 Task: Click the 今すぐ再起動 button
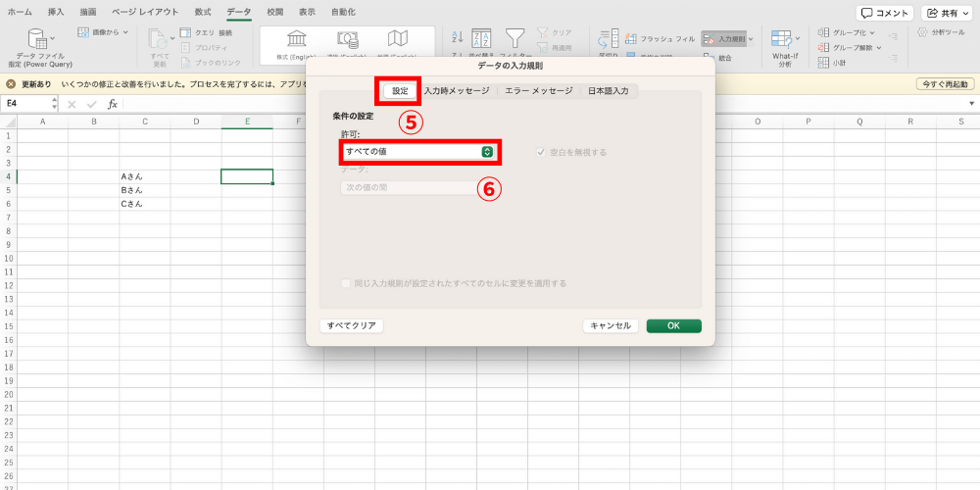coord(945,83)
